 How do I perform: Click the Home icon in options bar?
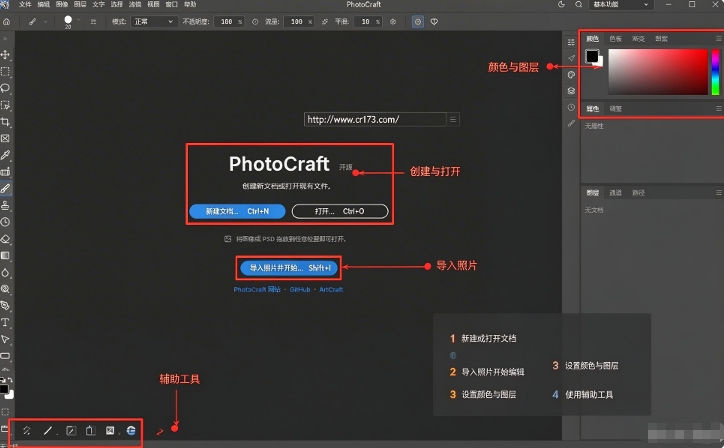coord(6,22)
